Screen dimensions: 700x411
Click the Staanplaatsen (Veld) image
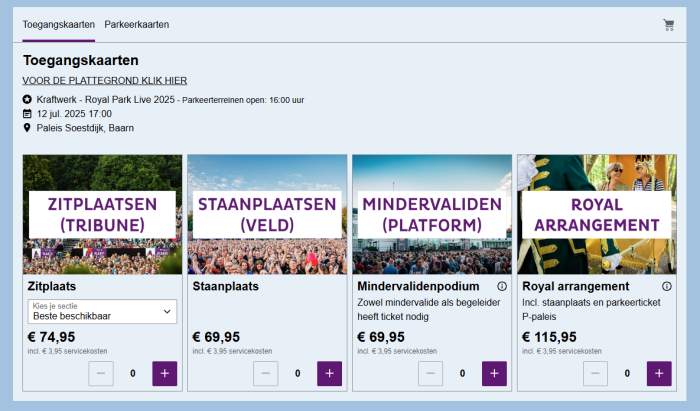pyautogui.click(x=267, y=214)
